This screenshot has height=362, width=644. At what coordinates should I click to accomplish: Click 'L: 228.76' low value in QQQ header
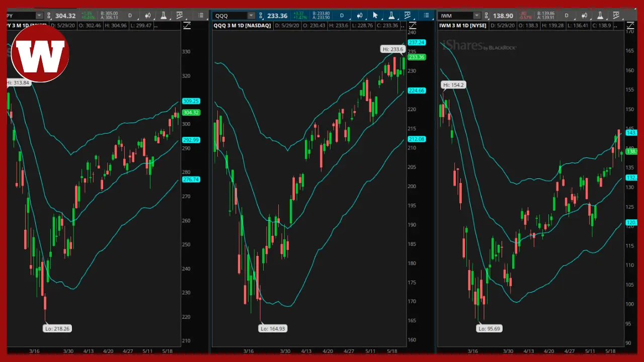point(362,26)
